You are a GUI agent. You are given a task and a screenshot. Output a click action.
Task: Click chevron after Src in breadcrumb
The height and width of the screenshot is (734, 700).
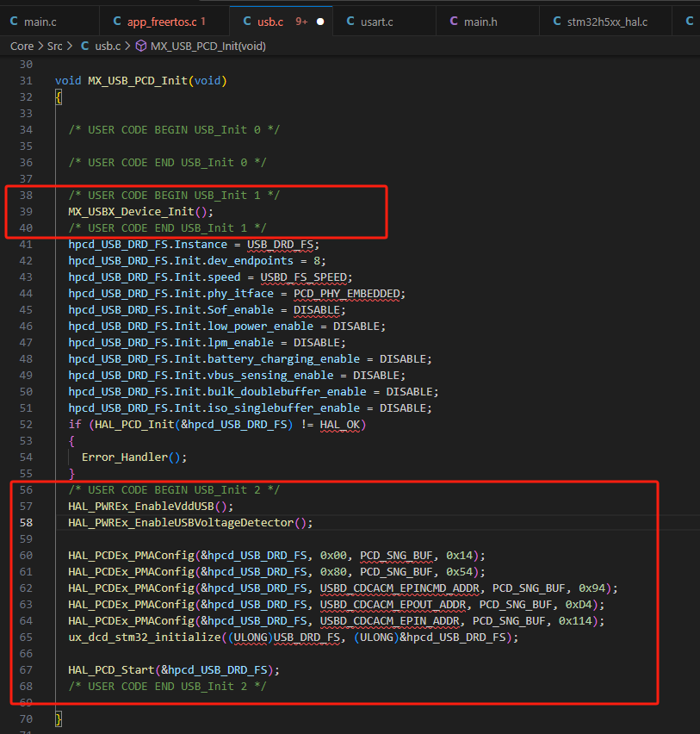coord(70,47)
